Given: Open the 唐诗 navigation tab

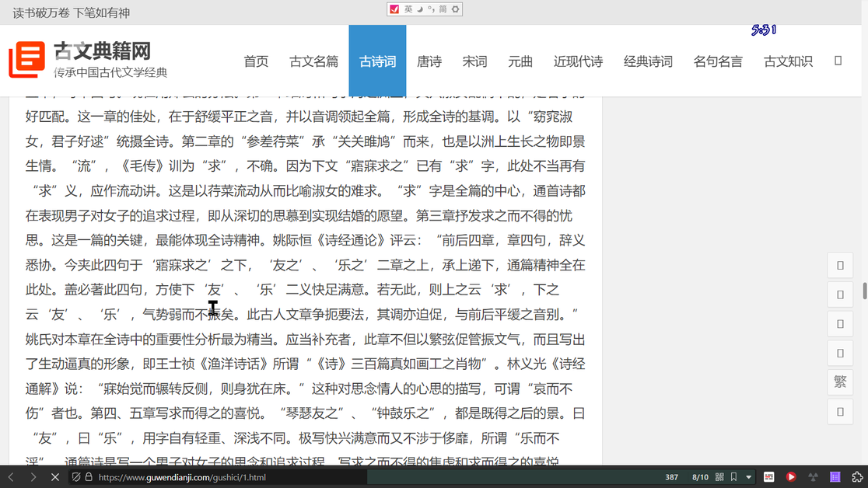Looking at the screenshot, I should coord(429,61).
